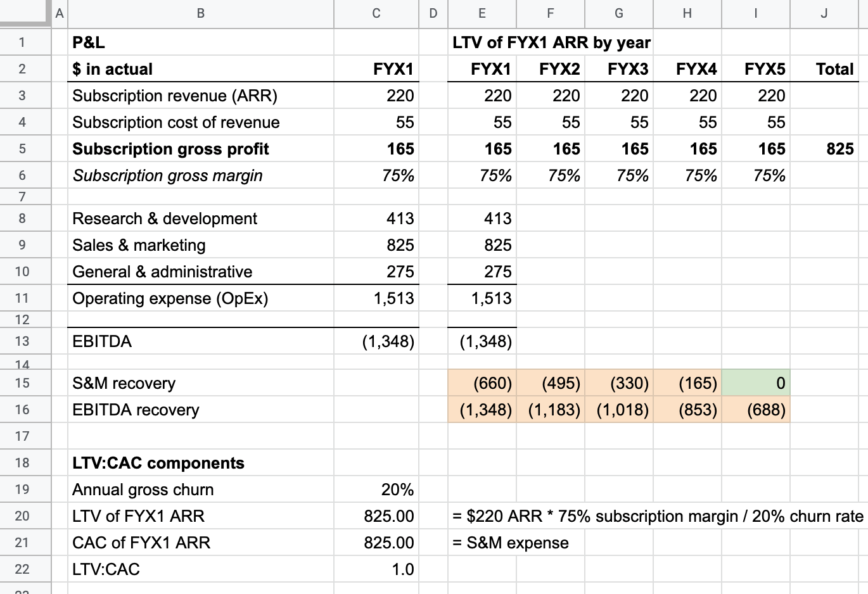
Task: Select column C header
Action: (x=376, y=13)
